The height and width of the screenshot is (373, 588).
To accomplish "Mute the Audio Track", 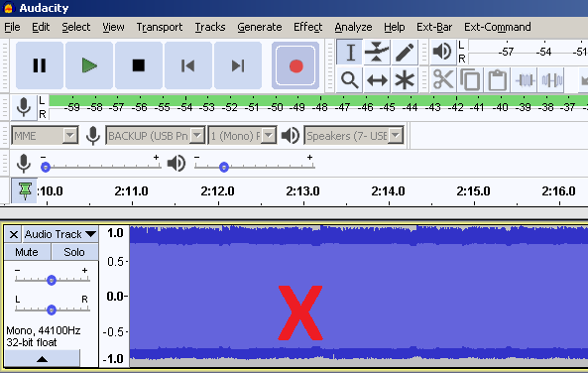I will coord(27,252).
